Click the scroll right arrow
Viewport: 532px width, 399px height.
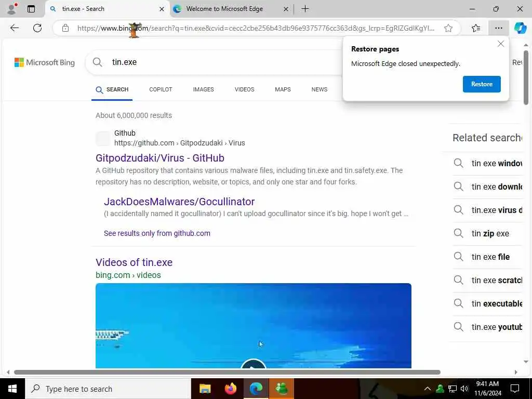[516, 372]
